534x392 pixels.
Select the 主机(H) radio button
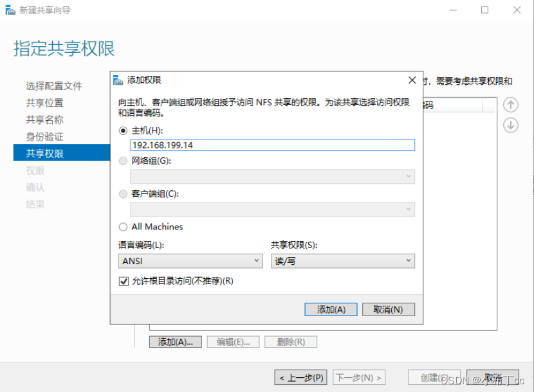[x=122, y=130]
